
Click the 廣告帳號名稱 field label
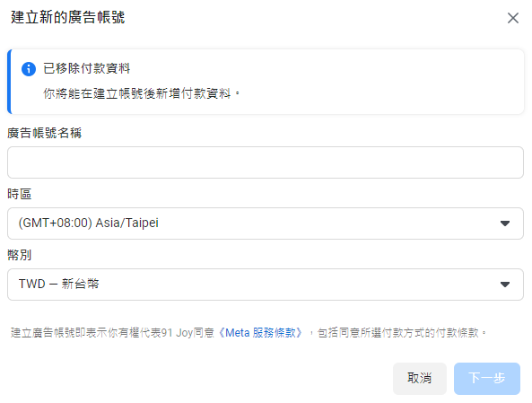tap(45, 133)
